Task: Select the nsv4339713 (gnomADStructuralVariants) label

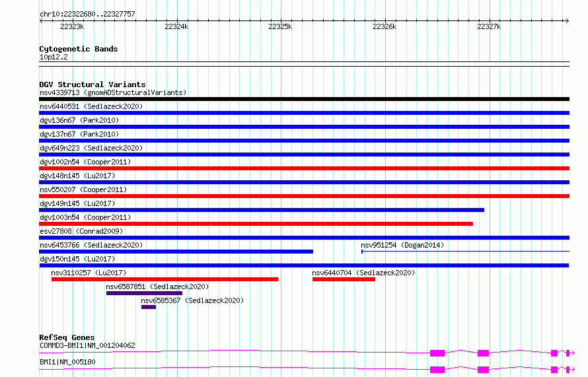Action: tap(113, 92)
